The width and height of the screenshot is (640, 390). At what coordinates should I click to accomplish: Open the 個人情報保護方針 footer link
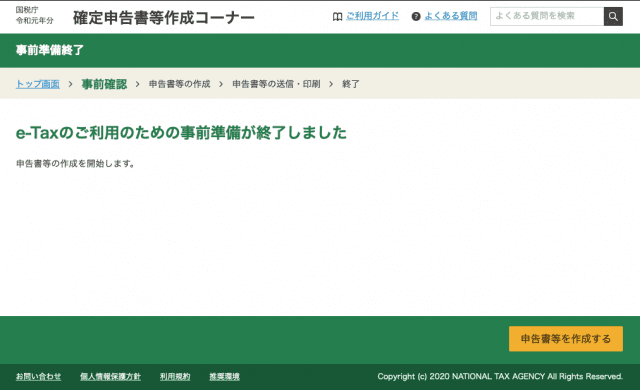click(x=110, y=377)
